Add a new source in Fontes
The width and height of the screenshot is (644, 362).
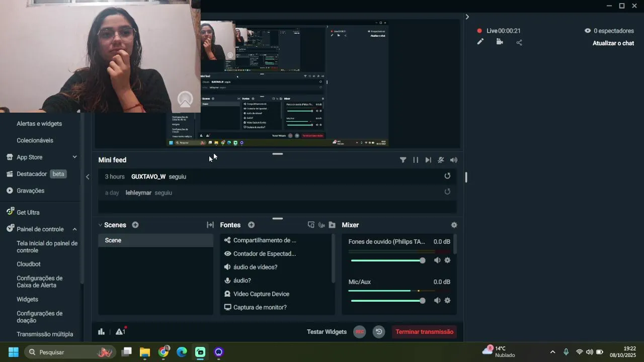(251, 225)
